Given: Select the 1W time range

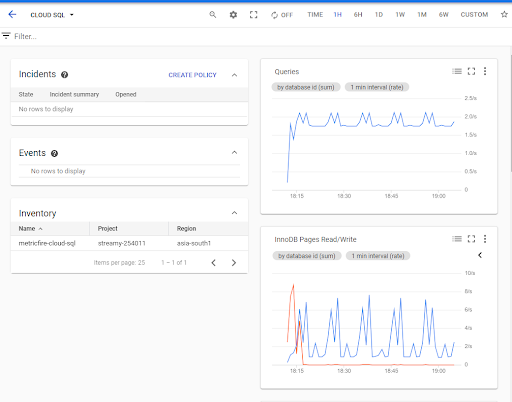Looking at the screenshot, I should [400, 15].
